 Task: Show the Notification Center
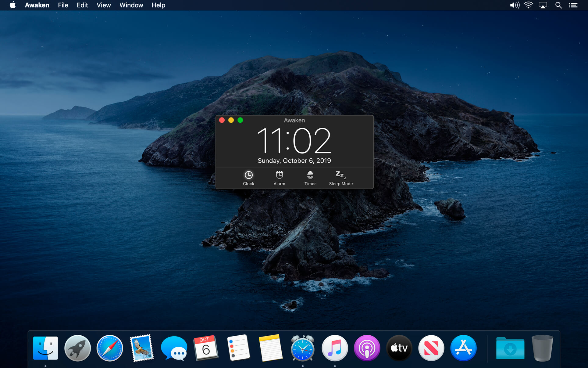click(573, 5)
